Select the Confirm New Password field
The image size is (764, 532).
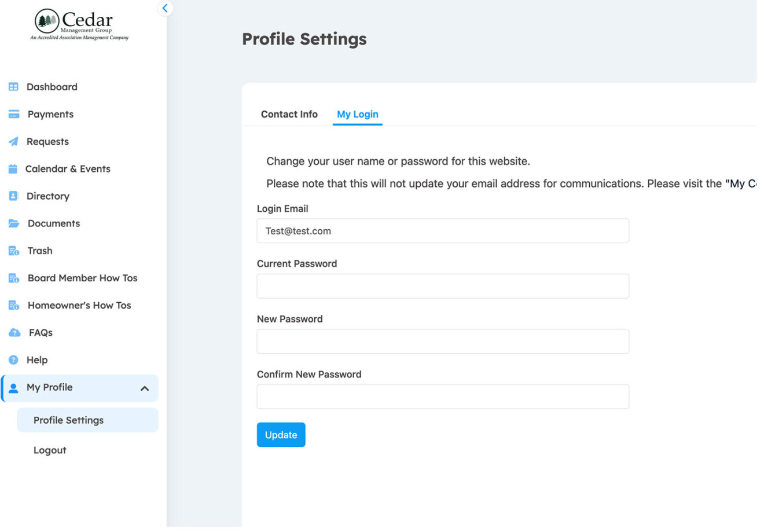(442, 397)
